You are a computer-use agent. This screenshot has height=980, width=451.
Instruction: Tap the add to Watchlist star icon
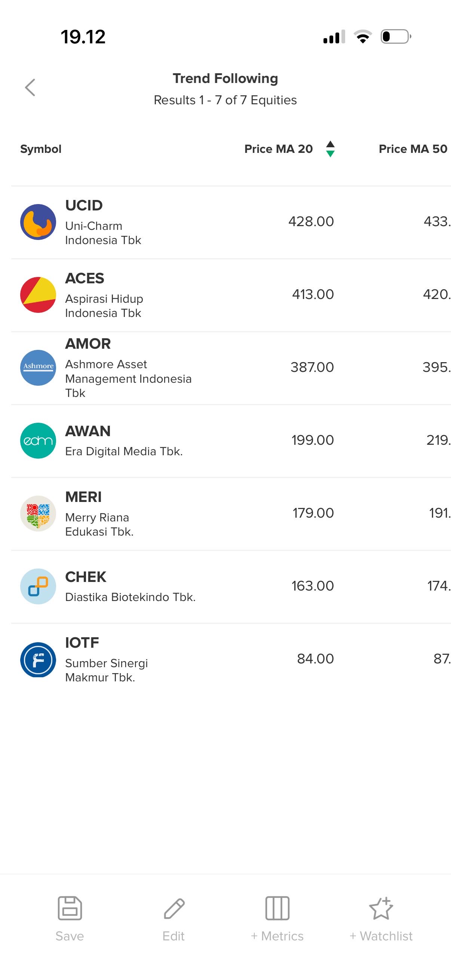pos(381,908)
